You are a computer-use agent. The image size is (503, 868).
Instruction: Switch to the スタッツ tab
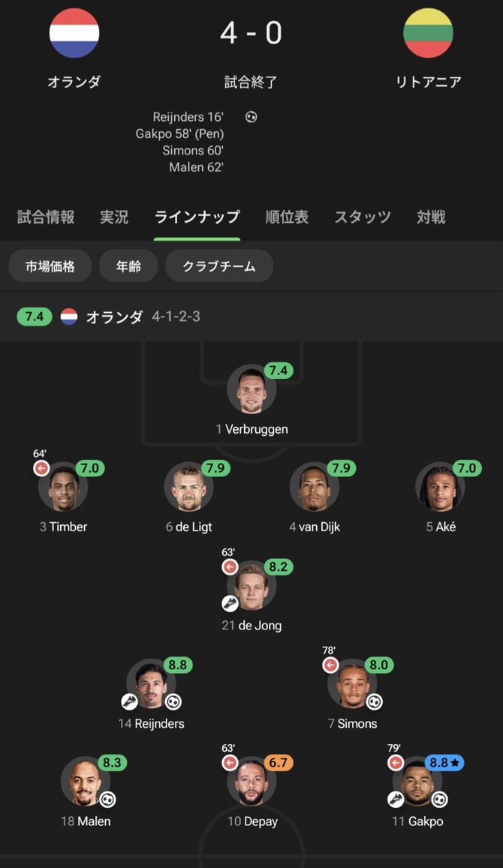tap(363, 218)
